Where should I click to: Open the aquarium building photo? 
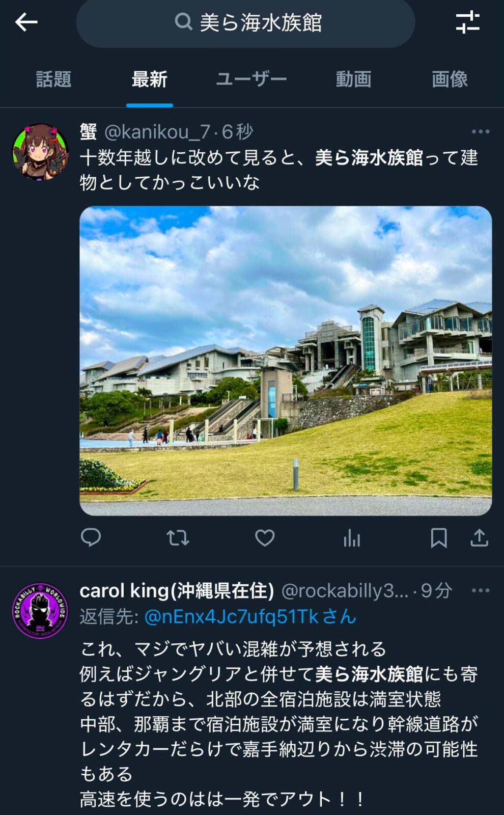[x=286, y=361]
